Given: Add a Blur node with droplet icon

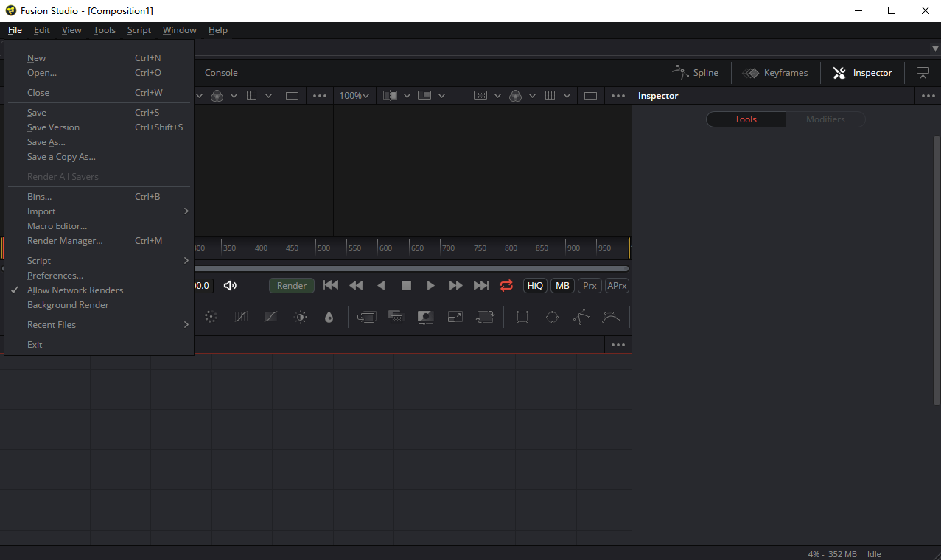Looking at the screenshot, I should (x=329, y=317).
